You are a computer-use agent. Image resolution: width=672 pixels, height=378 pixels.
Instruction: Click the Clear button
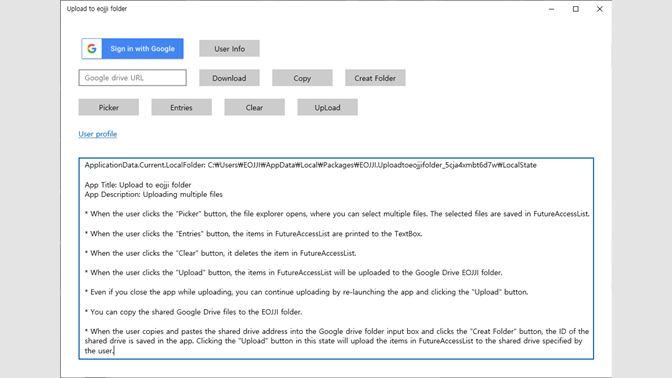(x=254, y=108)
